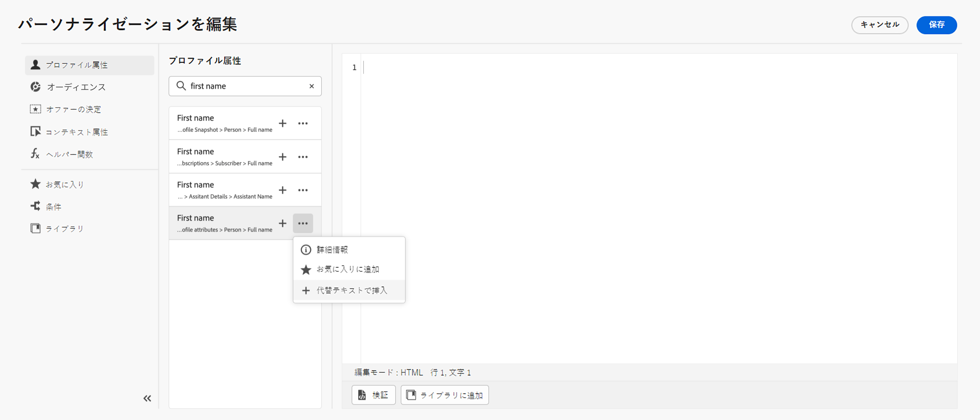The height and width of the screenshot is (420, 980).
Task: Open the ヘルパー関数 section
Action: (69, 154)
